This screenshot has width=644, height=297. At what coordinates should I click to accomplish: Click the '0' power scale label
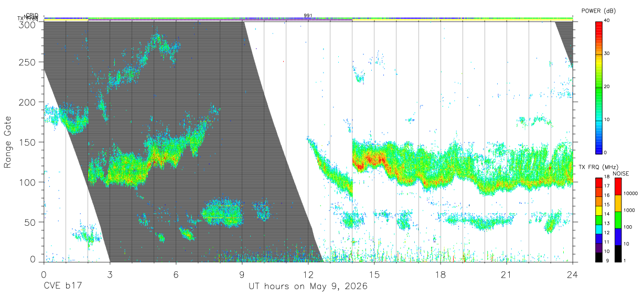pyautogui.click(x=606, y=152)
